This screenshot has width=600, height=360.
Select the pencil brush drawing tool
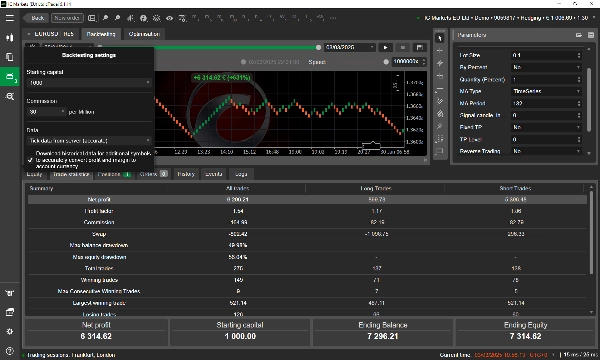tap(440, 126)
